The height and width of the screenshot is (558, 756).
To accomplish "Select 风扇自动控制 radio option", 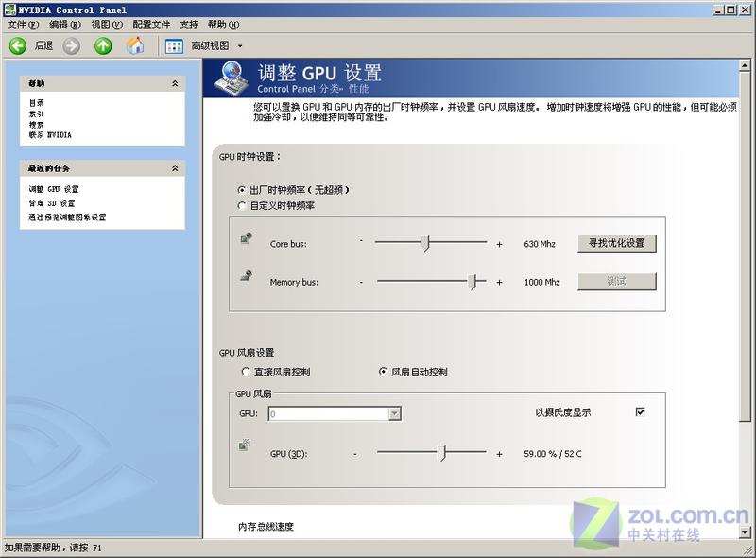I will [383, 372].
